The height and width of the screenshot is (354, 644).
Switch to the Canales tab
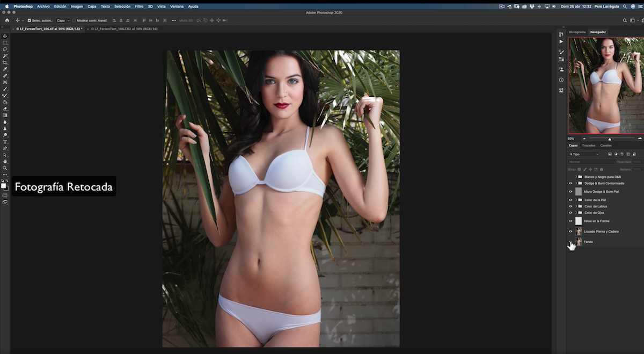[605, 146]
